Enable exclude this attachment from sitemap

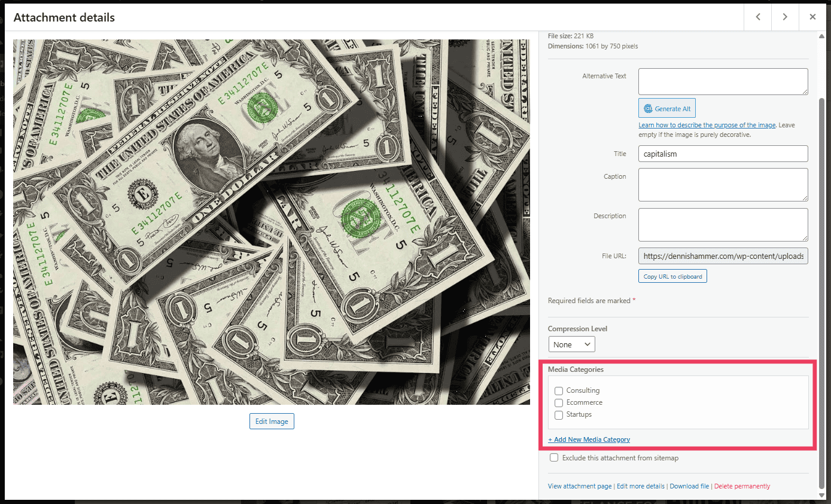pyautogui.click(x=553, y=457)
